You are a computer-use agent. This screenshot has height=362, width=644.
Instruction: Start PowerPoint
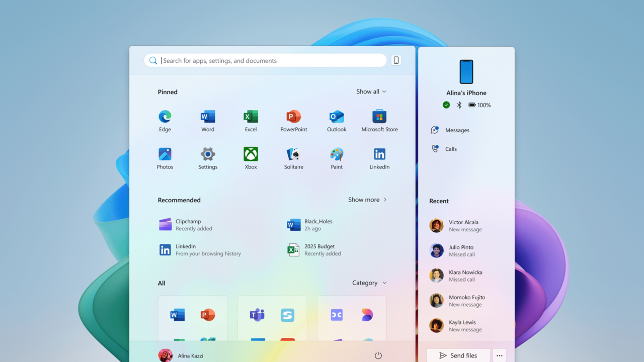tap(293, 120)
